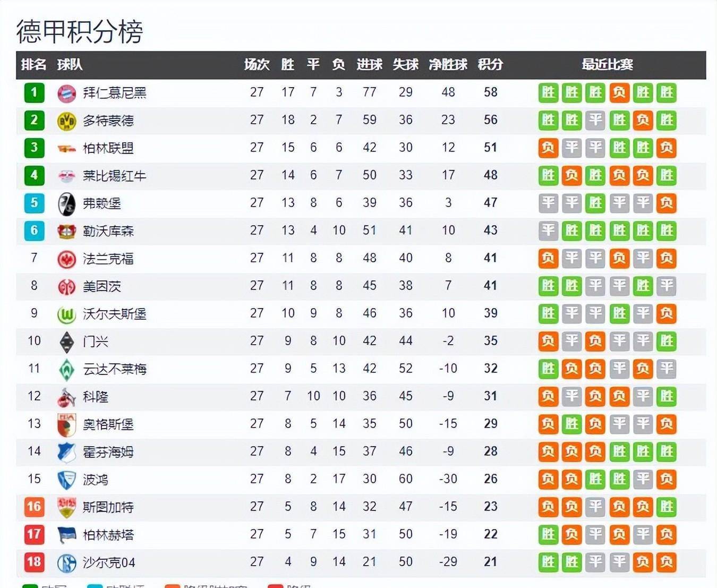The width and height of the screenshot is (717, 588).
Task: Click the 最近比赛 column header
Action: [607, 65]
